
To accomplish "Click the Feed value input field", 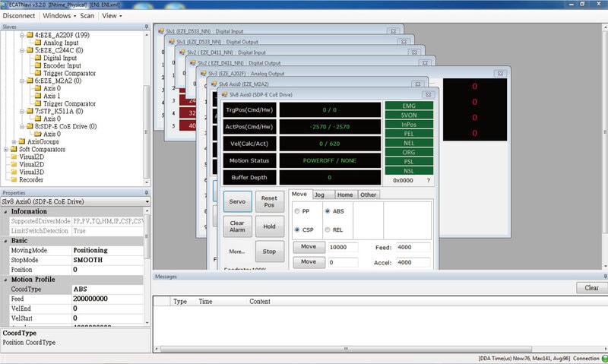I will [x=413, y=247].
